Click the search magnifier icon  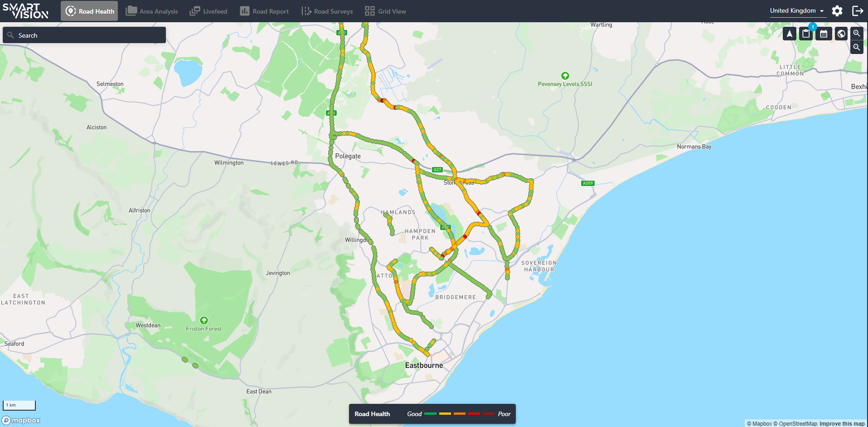10,35
